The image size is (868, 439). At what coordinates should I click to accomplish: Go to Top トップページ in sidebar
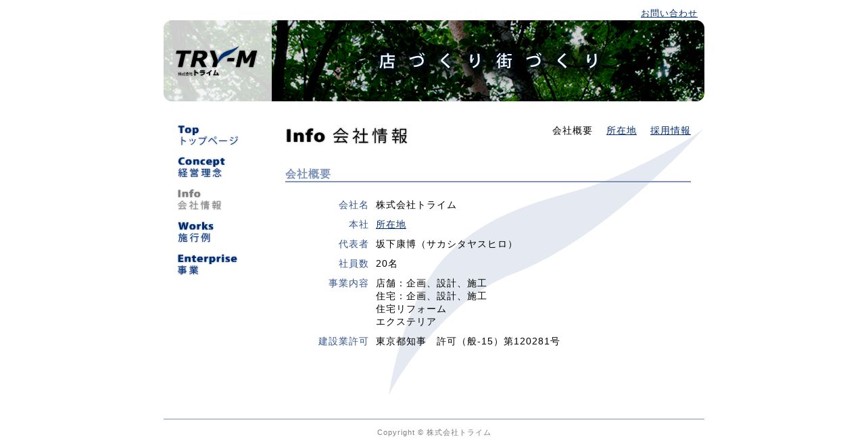pos(208,135)
